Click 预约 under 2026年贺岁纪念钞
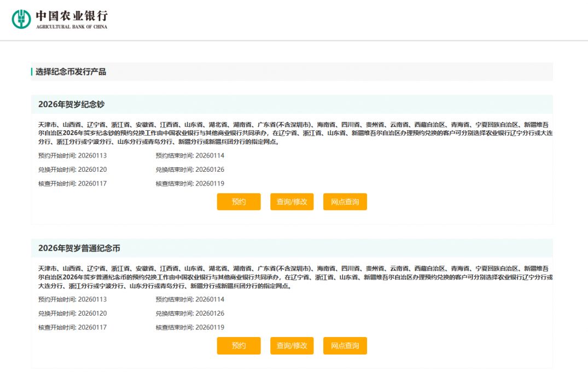The width and height of the screenshot is (588, 372). 238,202
